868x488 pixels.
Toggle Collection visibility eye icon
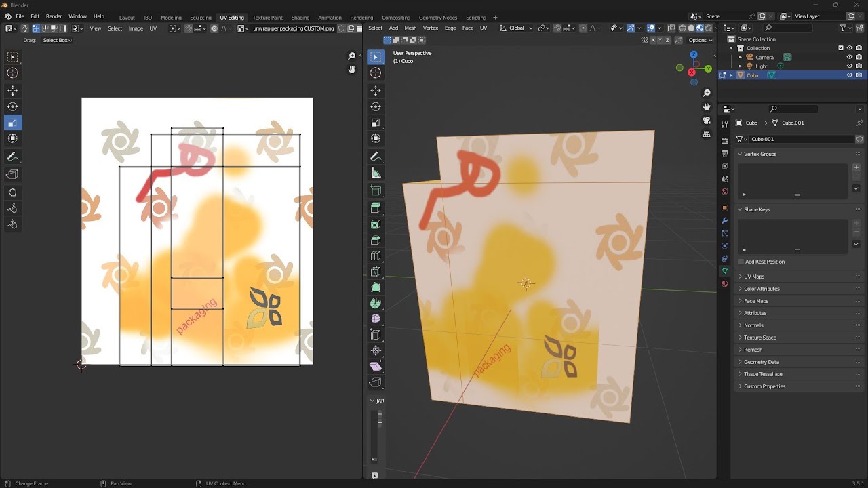click(849, 48)
